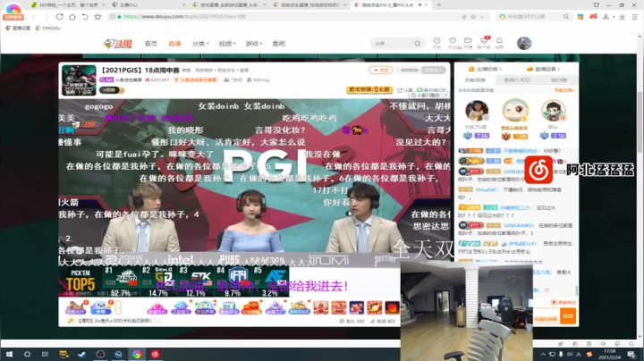This screenshot has width=644, height=361.
Task: Bookmark this page with the star icon
Action: pos(97,17)
